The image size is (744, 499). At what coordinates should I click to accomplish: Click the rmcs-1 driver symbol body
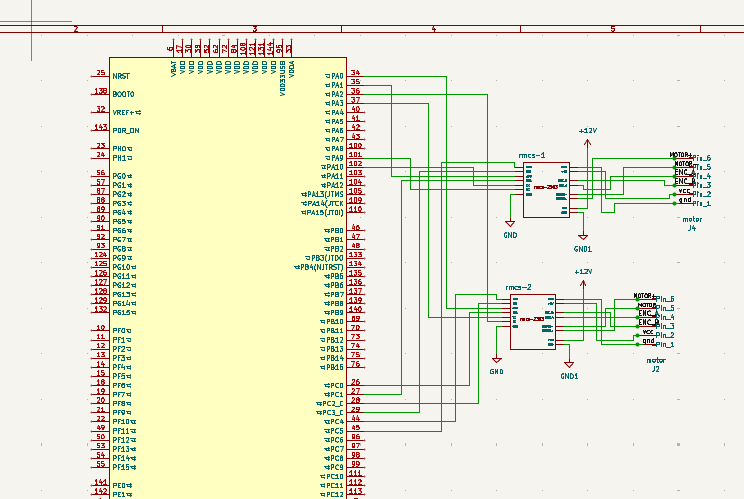point(546,190)
